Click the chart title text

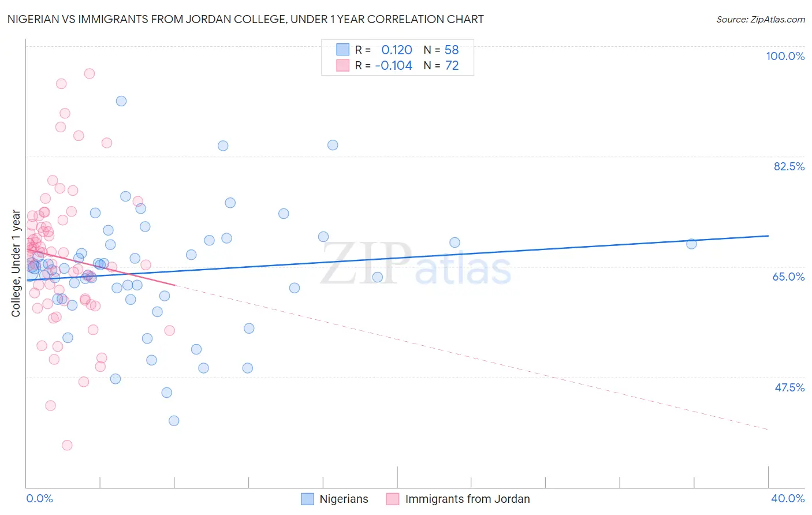245,19
